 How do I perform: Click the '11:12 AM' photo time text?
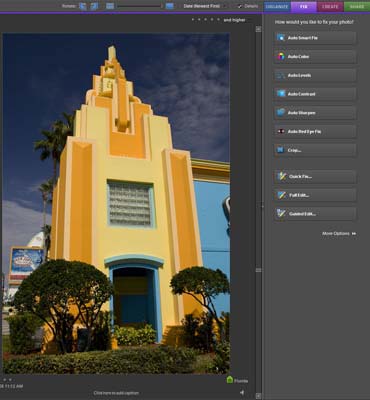point(14,386)
